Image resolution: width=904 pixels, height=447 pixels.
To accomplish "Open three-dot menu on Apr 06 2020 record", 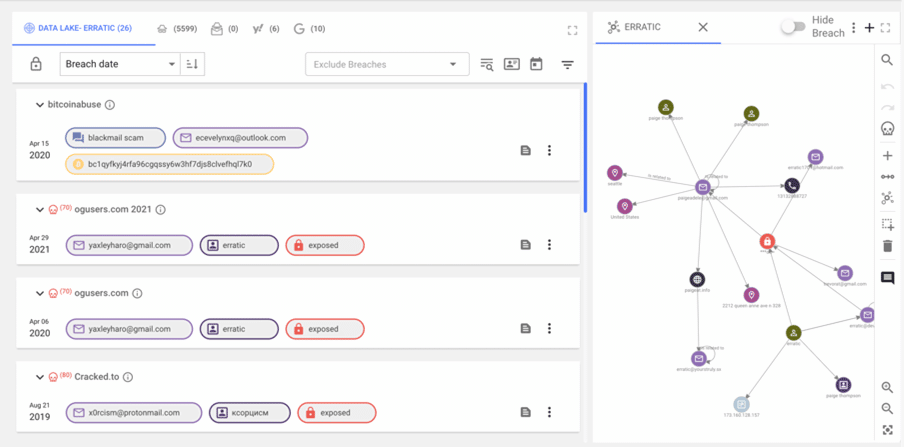I will (549, 328).
